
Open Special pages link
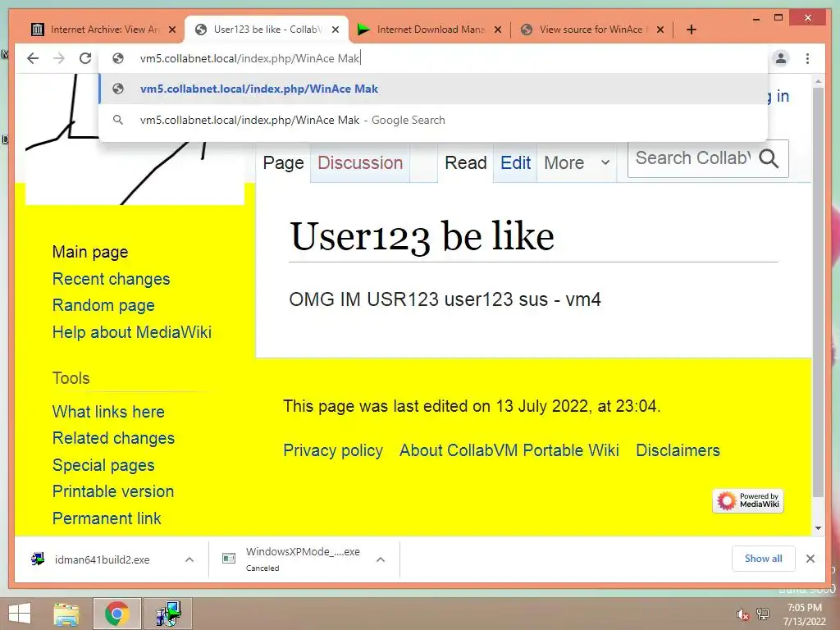(103, 465)
